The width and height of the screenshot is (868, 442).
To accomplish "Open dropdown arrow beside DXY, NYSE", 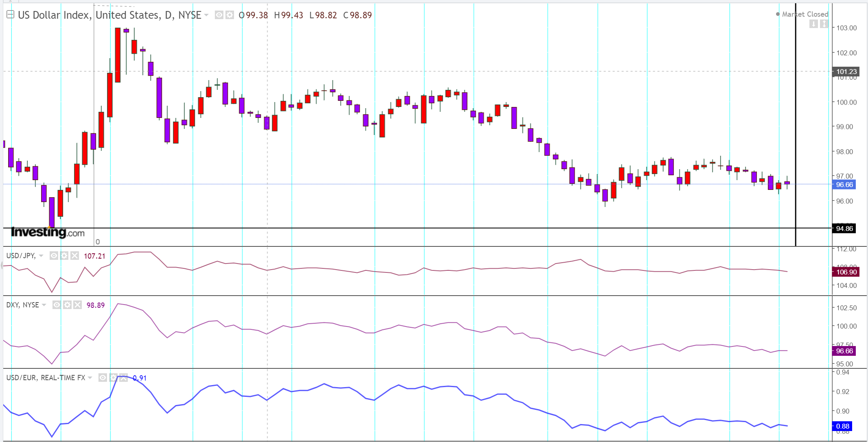I will coord(44,305).
